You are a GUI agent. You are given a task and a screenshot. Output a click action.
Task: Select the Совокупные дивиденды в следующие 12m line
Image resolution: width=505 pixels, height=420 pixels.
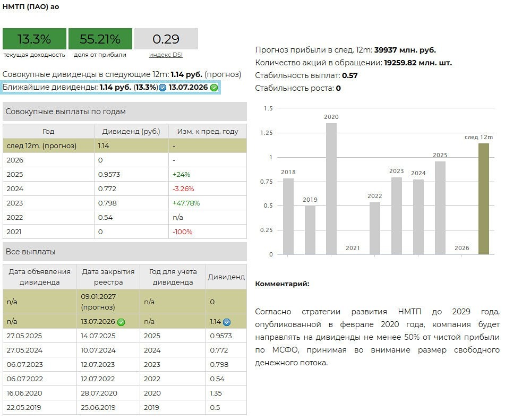tap(122, 74)
